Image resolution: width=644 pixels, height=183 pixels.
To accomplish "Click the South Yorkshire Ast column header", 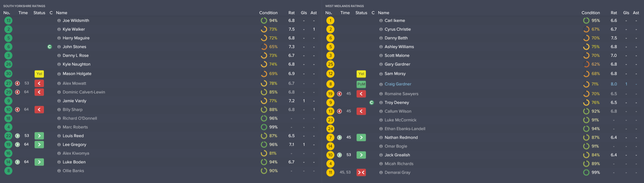I will tap(314, 13).
